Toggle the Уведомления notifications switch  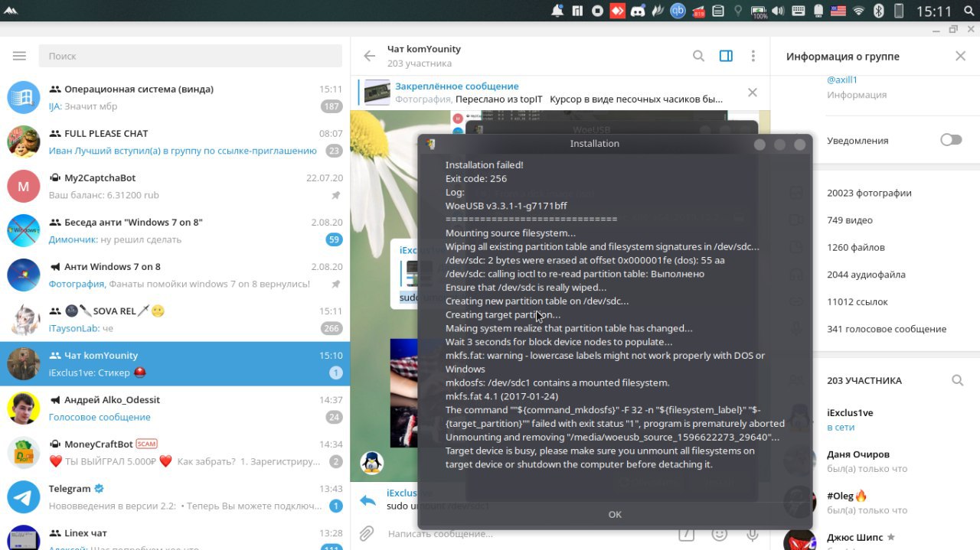[x=951, y=140]
